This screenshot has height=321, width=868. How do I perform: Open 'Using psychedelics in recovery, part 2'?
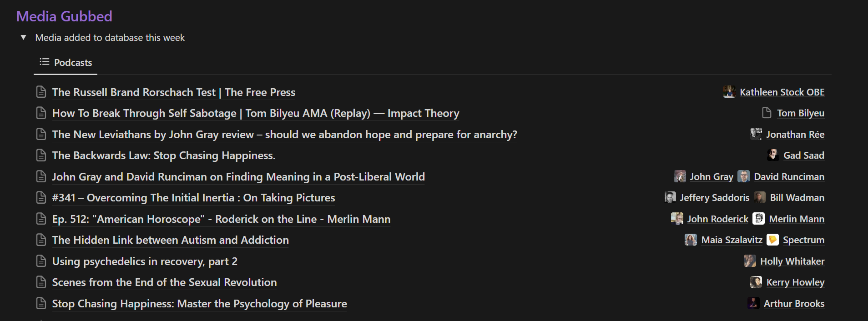145,261
